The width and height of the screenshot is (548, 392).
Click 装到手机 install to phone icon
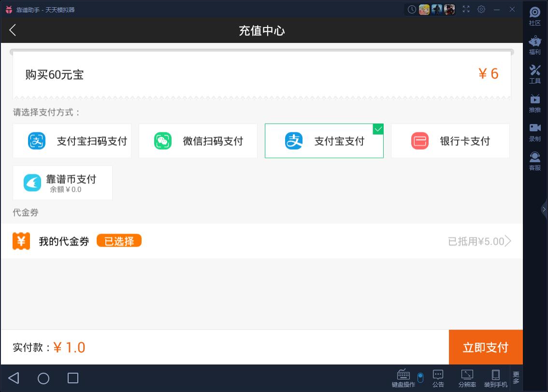pos(496,378)
